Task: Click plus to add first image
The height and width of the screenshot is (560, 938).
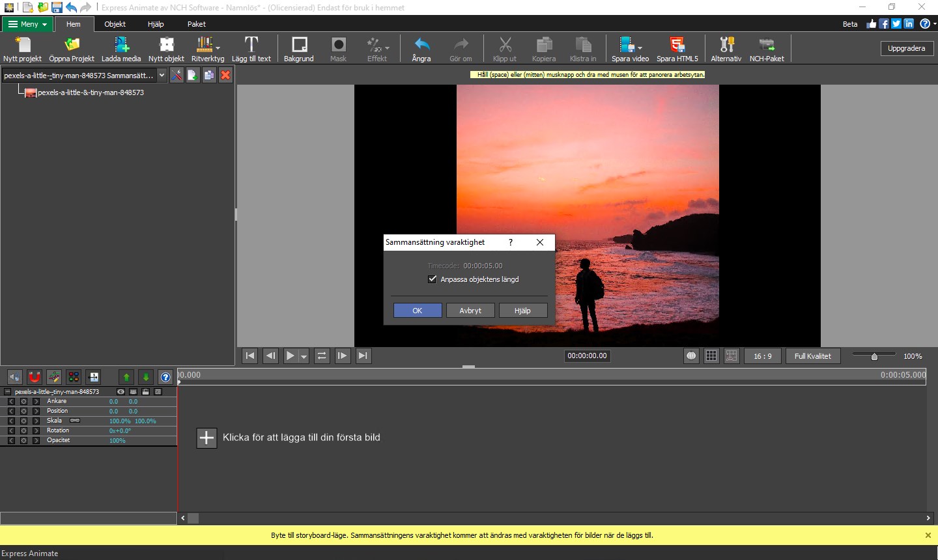Action: point(206,438)
